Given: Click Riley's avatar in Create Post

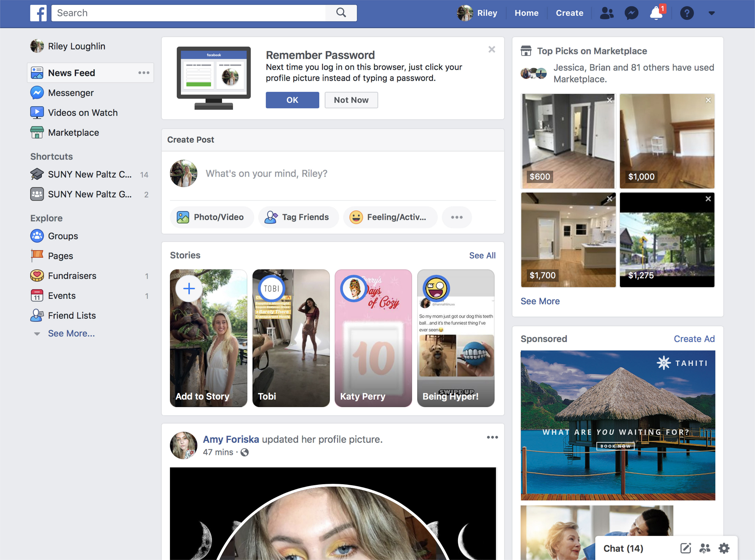Looking at the screenshot, I should click(183, 173).
